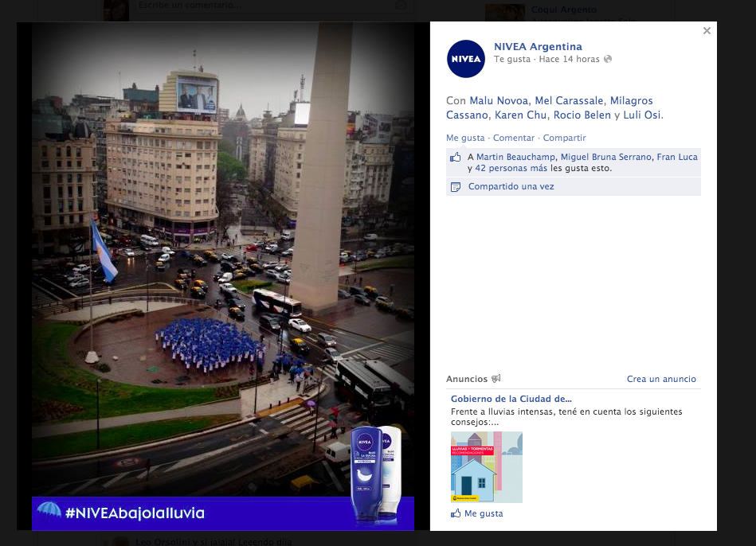The image size is (756, 546).
Task: Click 'Me gusta' under the post
Action: coord(465,138)
